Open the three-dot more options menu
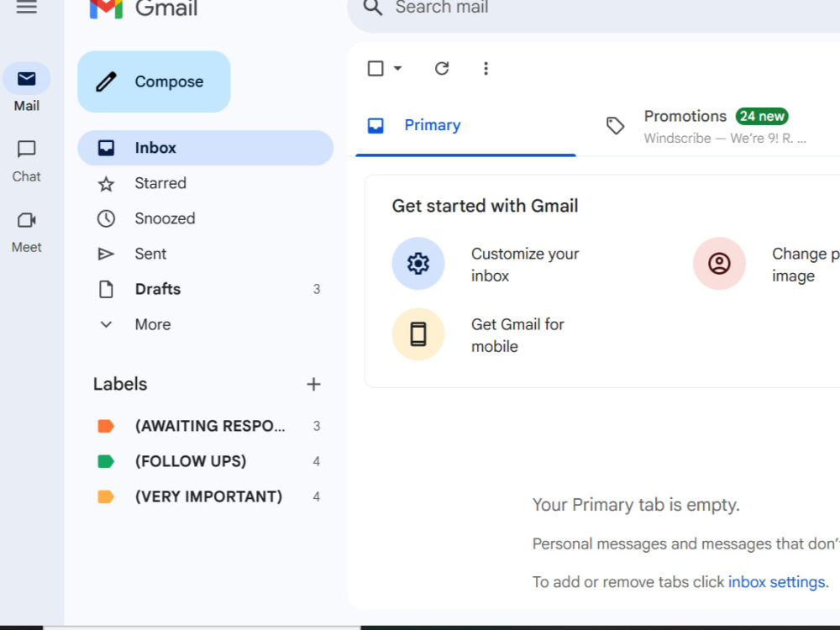Image resolution: width=840 pixels, height=630 pixels. (486, 69)
